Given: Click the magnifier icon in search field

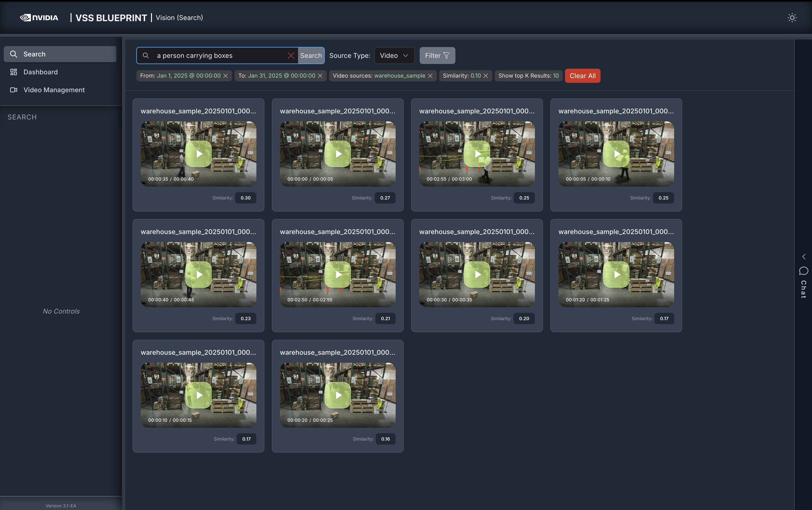Looking at the screenshot, I should tap(146, 56).
